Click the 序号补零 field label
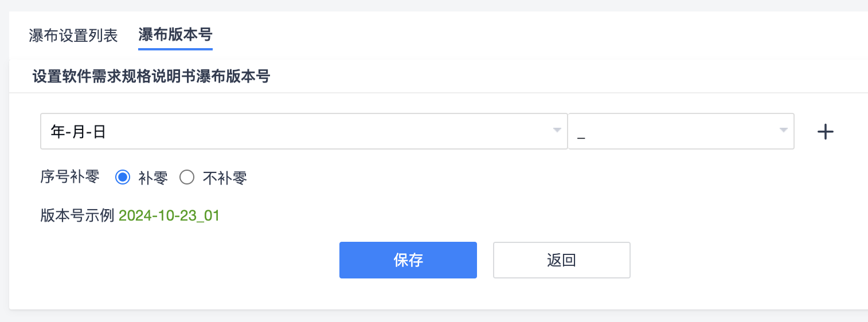The height and width of the screenshot is (322, 868). pyautogui.click(x=70, y=178)
